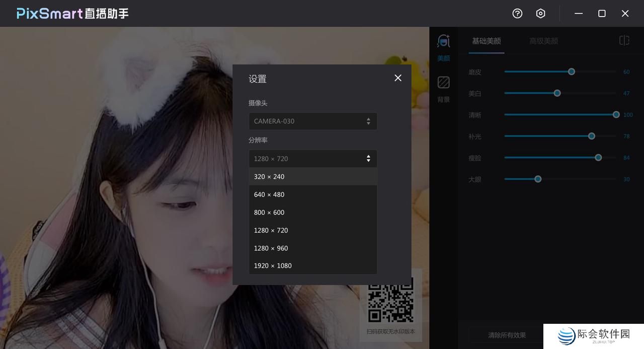Click the 瘦脸 slider handle
The image size is (644, 349).
(598, 157)
